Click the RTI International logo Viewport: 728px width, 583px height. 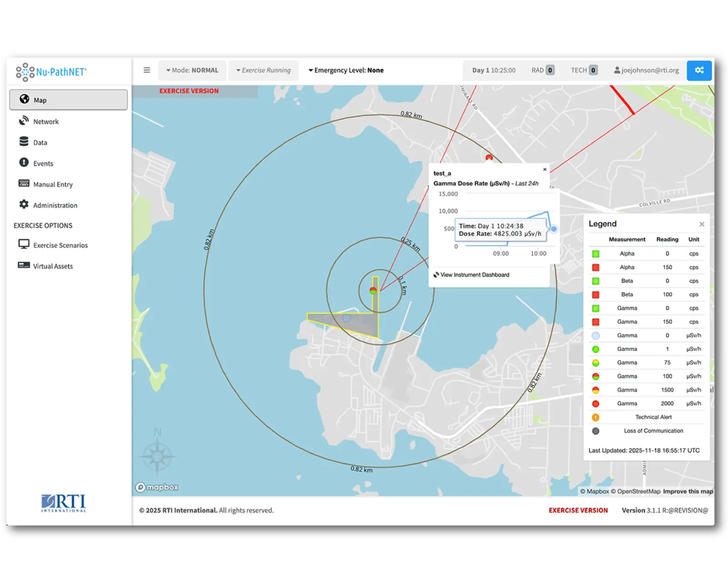[64, 503]
